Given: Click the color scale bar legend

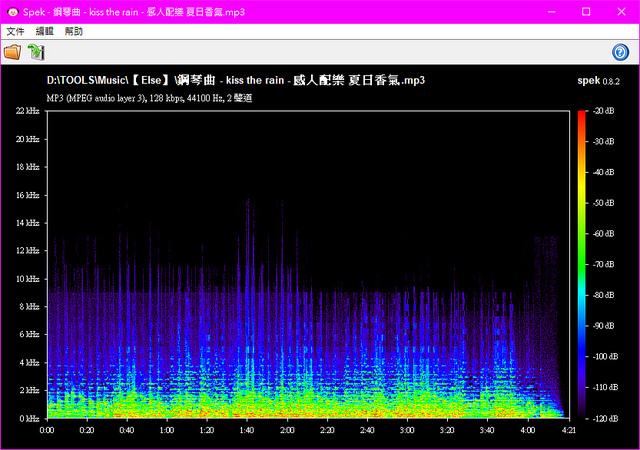Looking at the screenshot, I should (581, 263).
